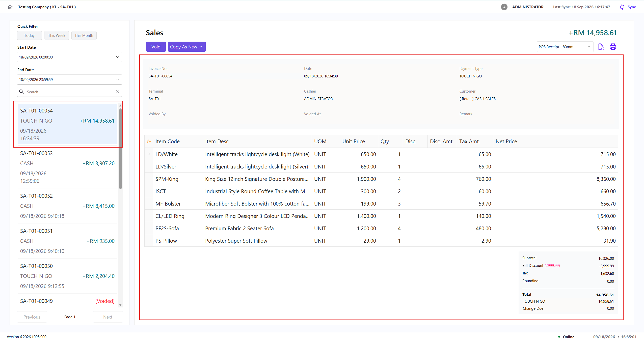Sort by the Item Code column header
The image size is (644, 341).
click(178, 141)
